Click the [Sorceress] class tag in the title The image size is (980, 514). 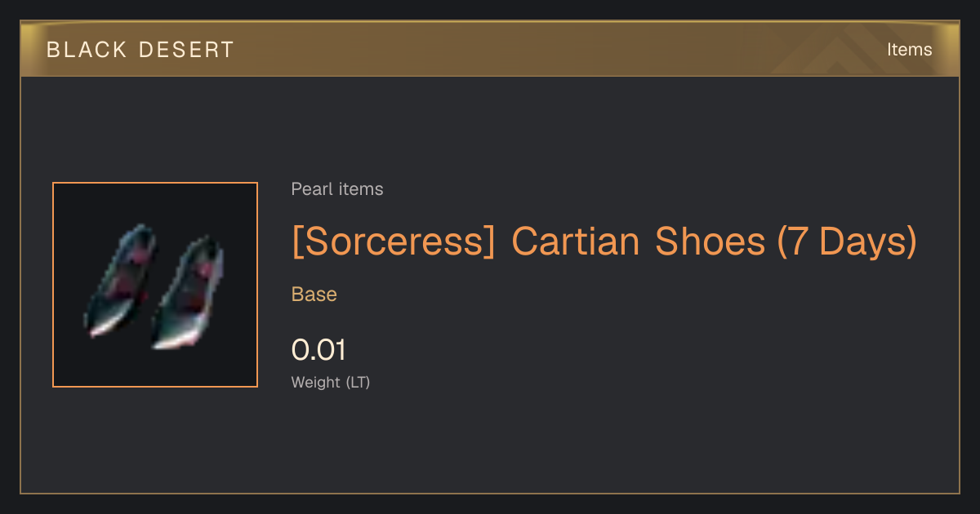tap(394, 241)
